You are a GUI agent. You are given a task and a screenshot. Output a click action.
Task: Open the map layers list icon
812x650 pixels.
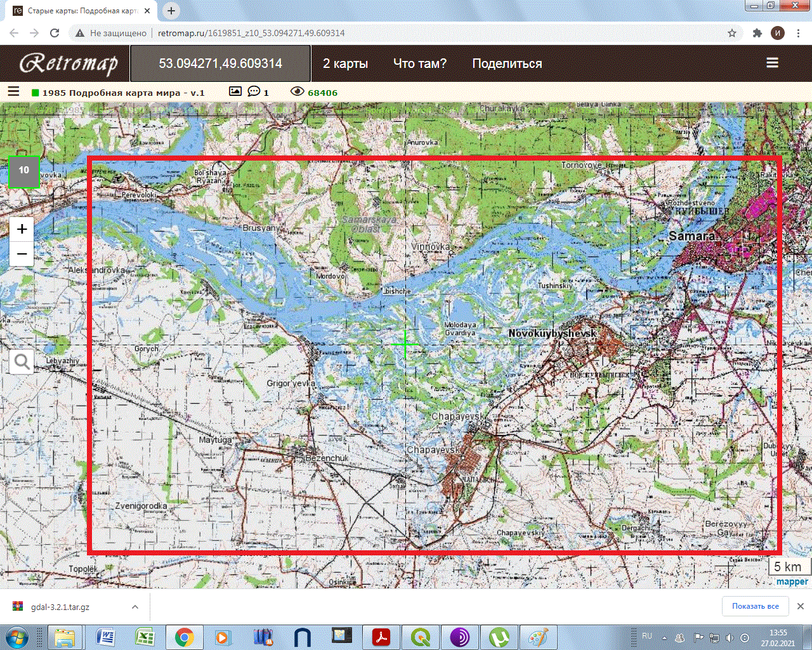point(13,91)
